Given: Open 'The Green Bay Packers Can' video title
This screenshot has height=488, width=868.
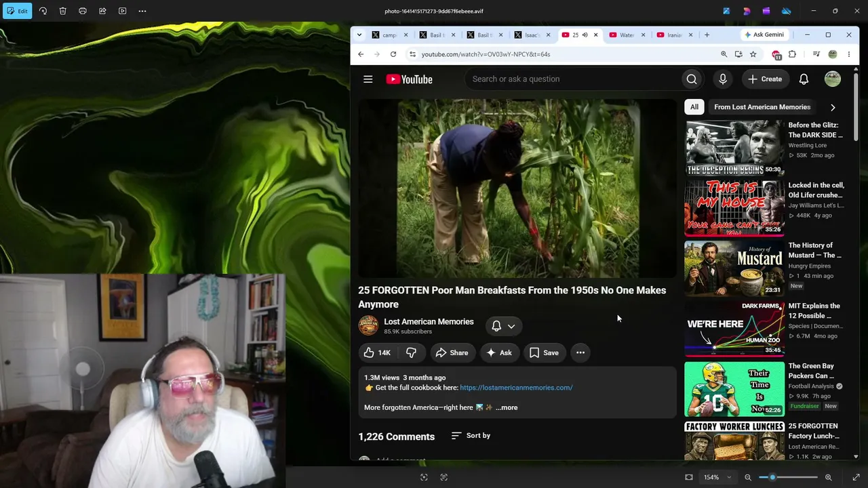Looking at the screenshot, I should tap(812, 371).
